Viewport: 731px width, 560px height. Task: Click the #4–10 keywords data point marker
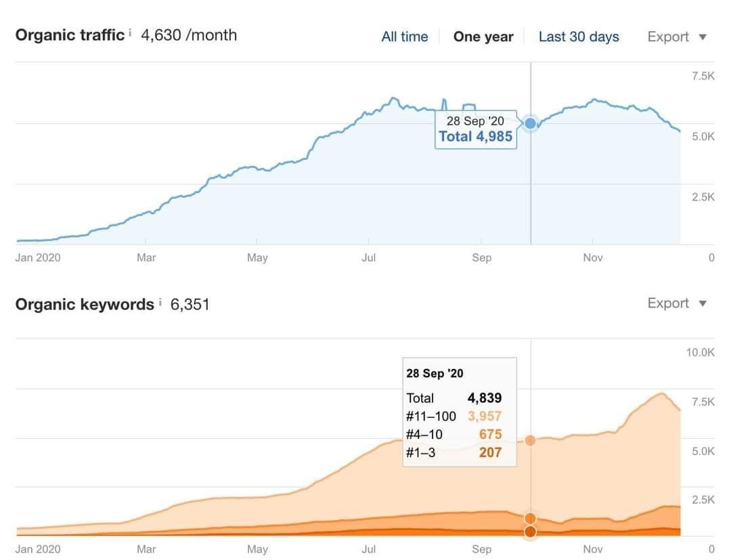pyautogui.click(x=530, y=518)
